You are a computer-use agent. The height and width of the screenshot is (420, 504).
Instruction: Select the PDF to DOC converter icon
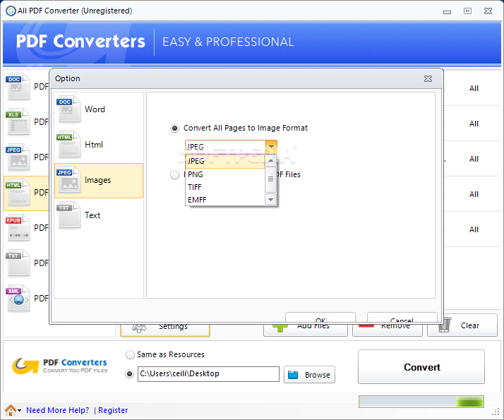point(18,87)
